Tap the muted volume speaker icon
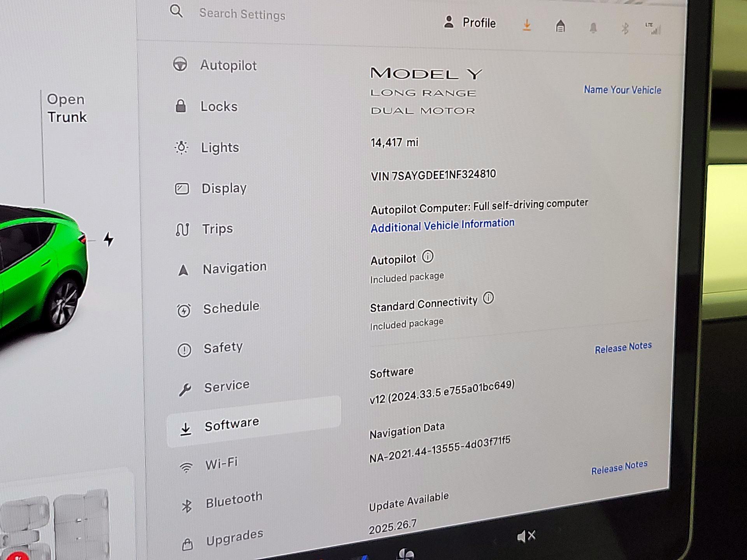Screen dimensions: 747x560 tap(526, 536)
